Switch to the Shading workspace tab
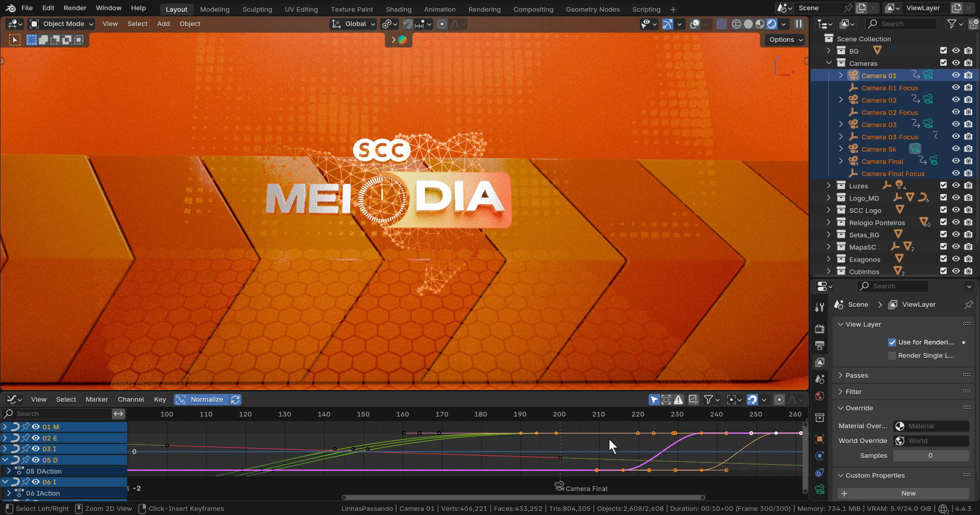 pyautogui.click(x=398, y=9)
